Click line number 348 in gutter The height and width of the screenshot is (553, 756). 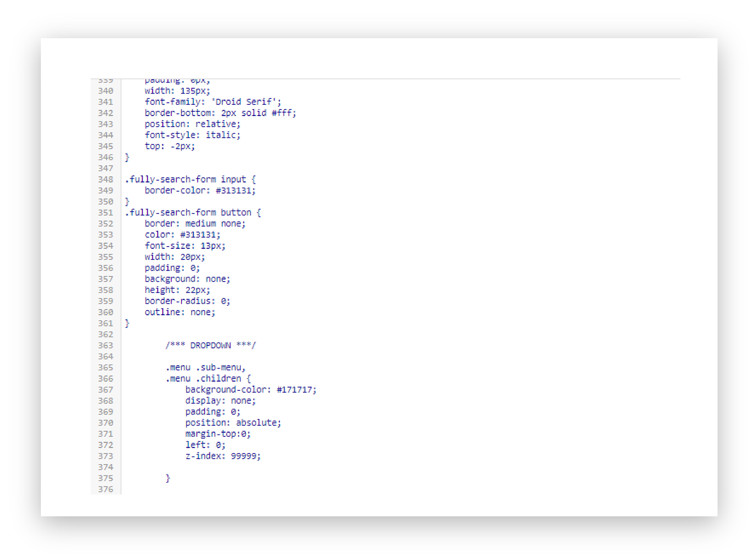coord(106,179)
